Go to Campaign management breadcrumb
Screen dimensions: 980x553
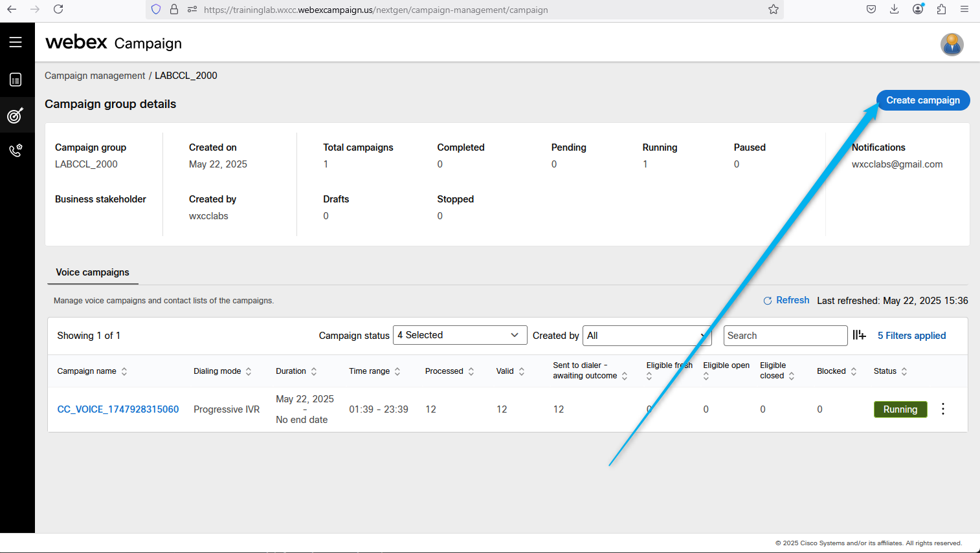tap(95, 76)
